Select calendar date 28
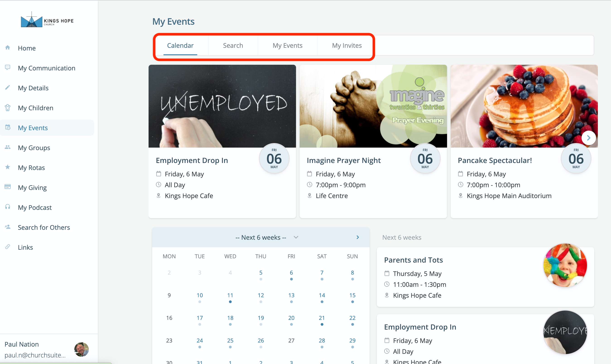This screenshot has width=611, height=364. coord(322,340)
